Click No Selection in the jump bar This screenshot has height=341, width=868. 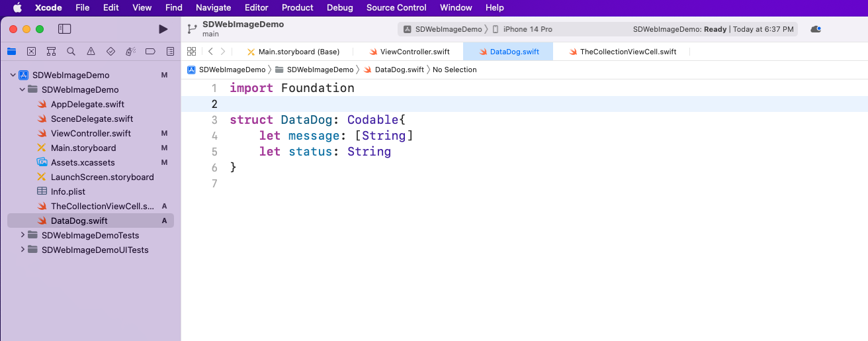pos(455,70)
